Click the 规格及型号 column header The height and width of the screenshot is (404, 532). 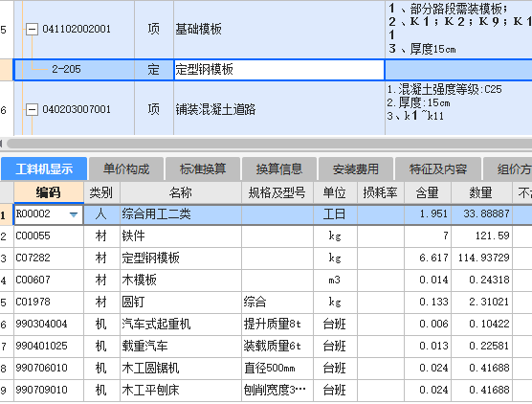pyautogui.click(x=277, y=192)
